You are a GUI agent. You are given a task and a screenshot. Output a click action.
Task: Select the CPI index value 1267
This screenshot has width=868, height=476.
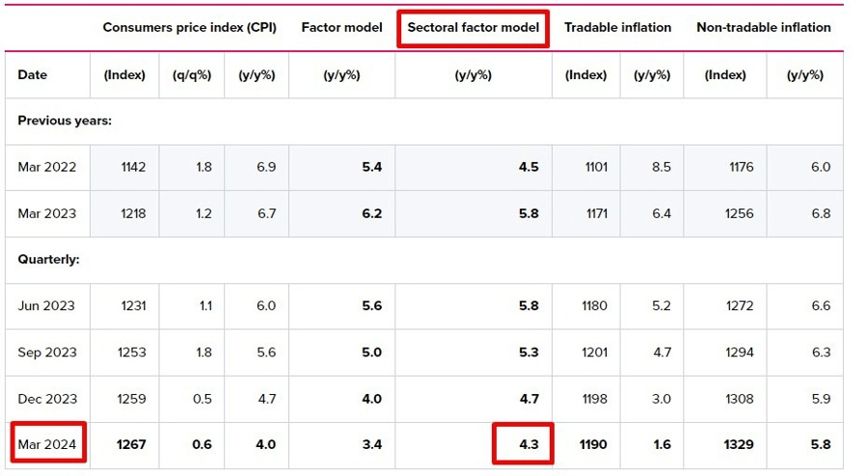coord(130,445)
